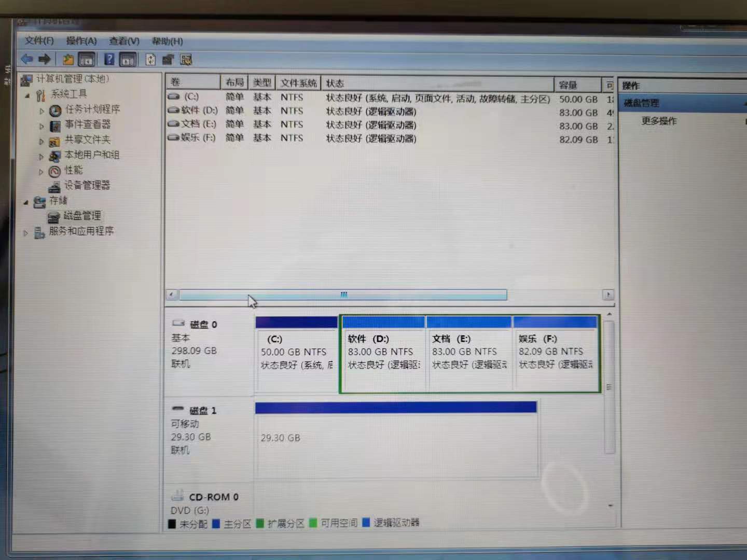
Task: Toggle the show/hide console tree icon
Action: point(86,60)
